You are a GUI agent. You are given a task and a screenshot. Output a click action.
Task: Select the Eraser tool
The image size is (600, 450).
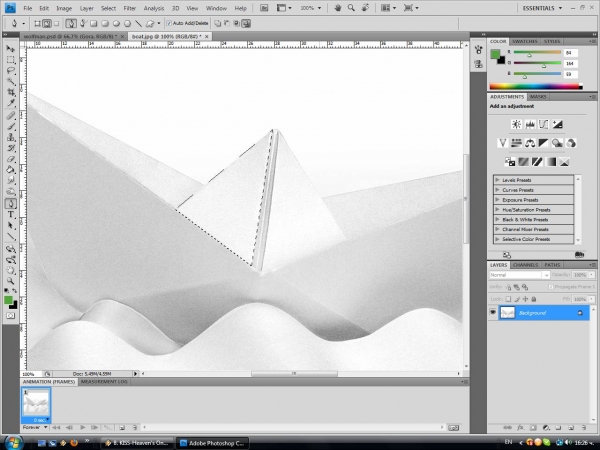10,159
